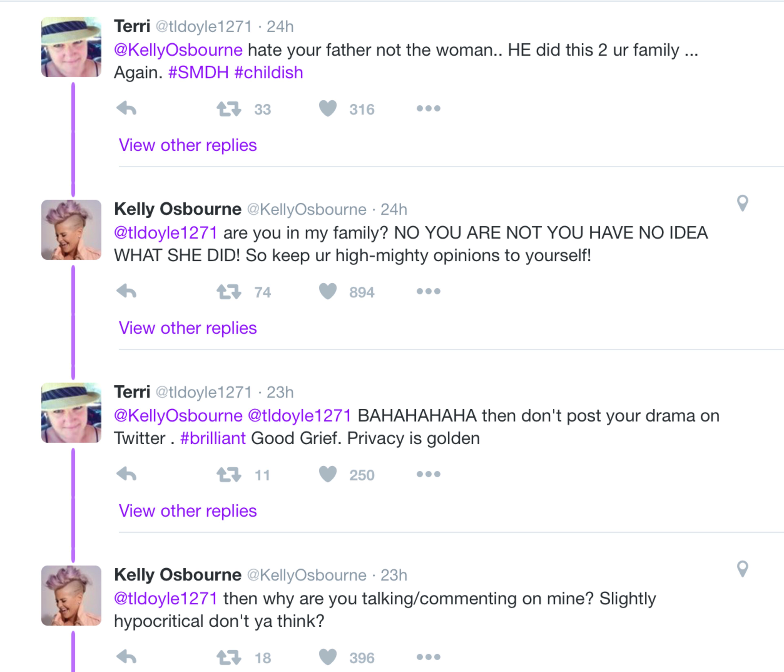
Task: Open Kelly Osbourne's avatar on hypocritical tweet
Action: coord(71,595)
